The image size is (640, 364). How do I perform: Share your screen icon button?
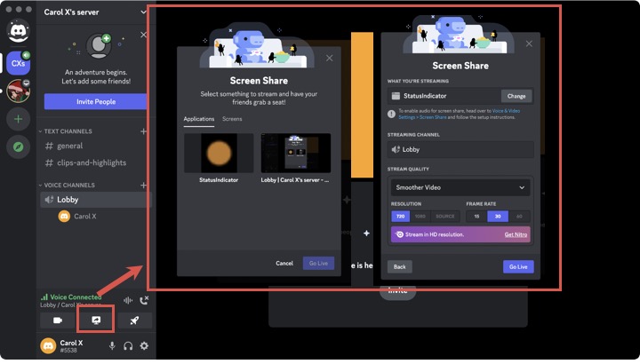coord(96,320)
